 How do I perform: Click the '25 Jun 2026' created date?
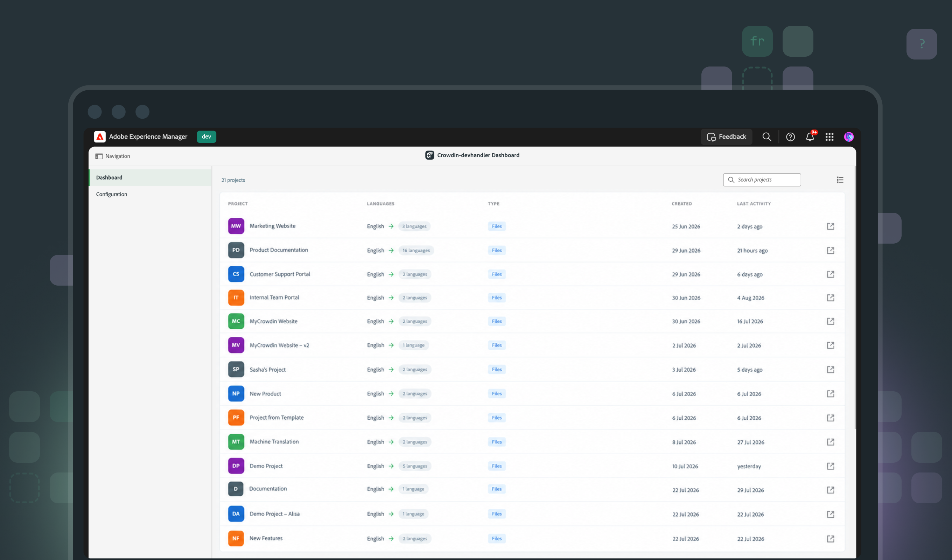(686, 226)
